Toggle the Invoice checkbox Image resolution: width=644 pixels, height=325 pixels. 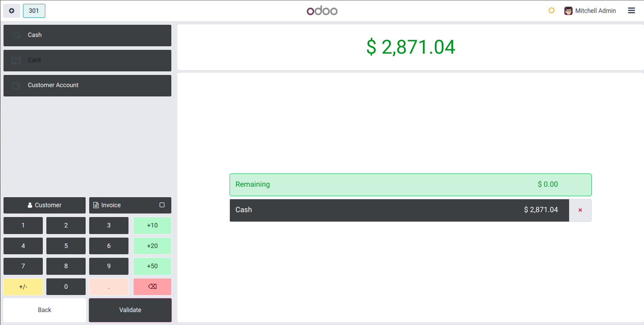point(162,205)
